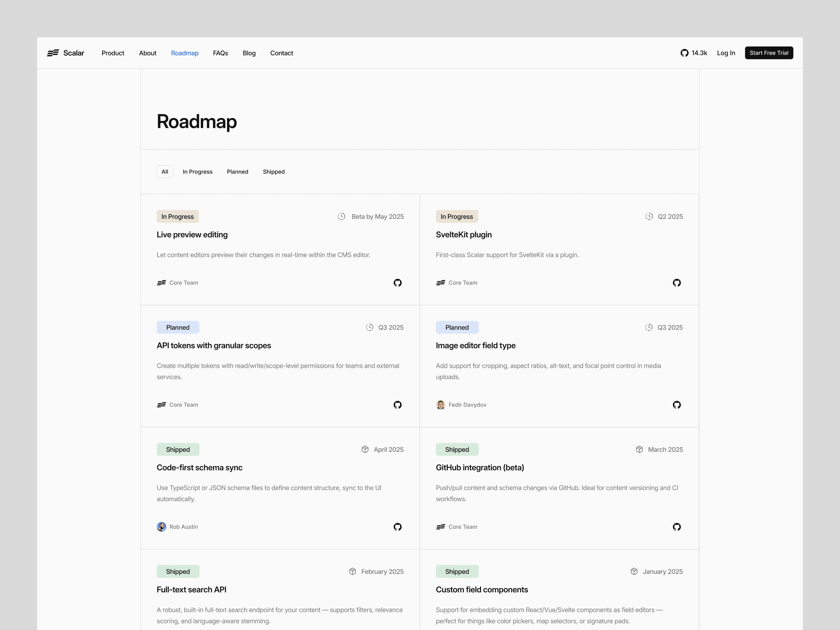Click the January 2025 date text
This screenshot has height=630, width=840.
(663, 572)
